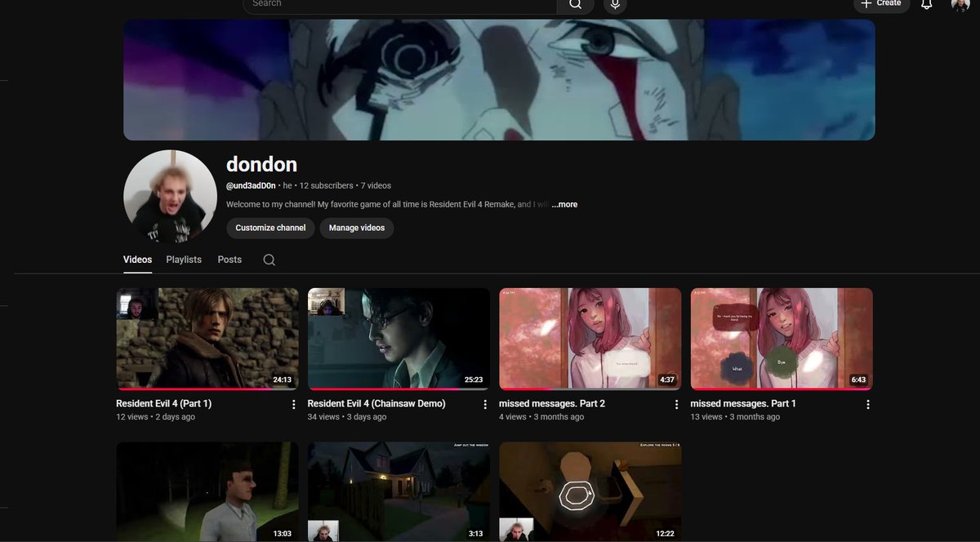Click '13 views • 3 months ago' text
The image size is (980, 542).
click(x=735, y=417)
